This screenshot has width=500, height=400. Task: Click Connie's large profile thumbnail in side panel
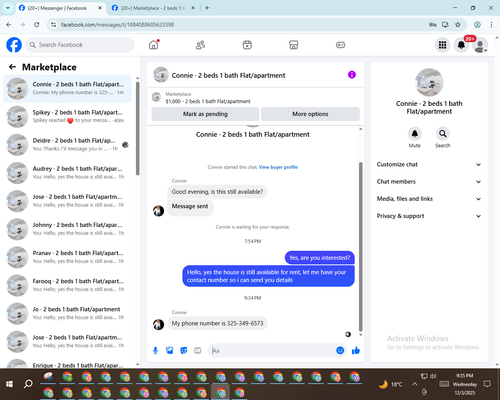429,82
